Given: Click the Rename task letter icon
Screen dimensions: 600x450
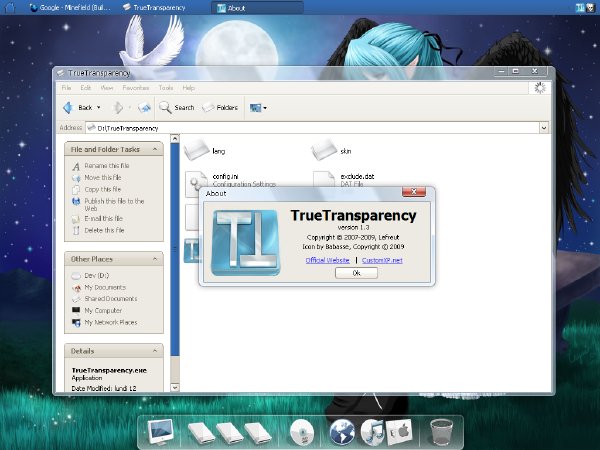Looking at the screenshot, I should point(76,166).
